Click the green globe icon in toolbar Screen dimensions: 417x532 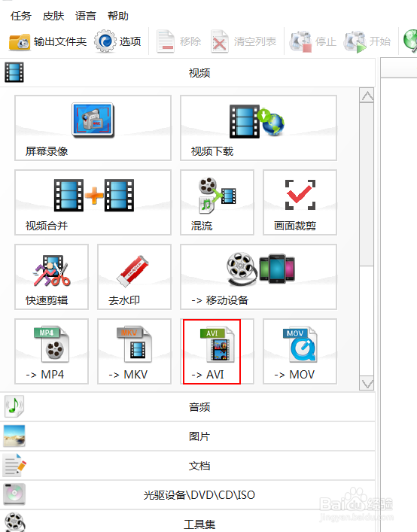410,41
